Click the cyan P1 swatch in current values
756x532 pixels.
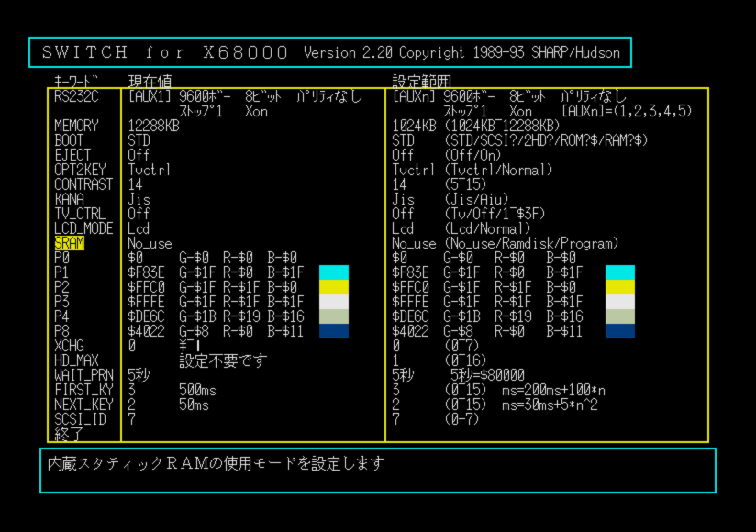point(334,272)
